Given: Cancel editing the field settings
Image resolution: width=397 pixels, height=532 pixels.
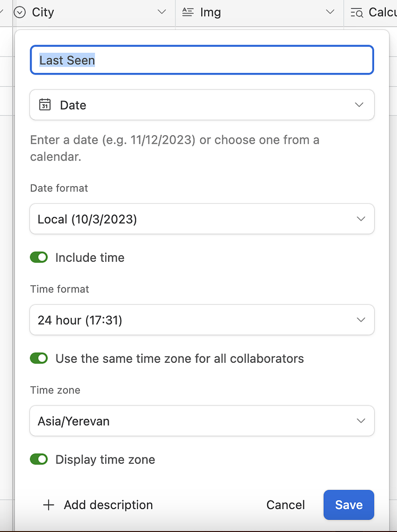Looking at the screenshot, I should [x=285, y=504].
